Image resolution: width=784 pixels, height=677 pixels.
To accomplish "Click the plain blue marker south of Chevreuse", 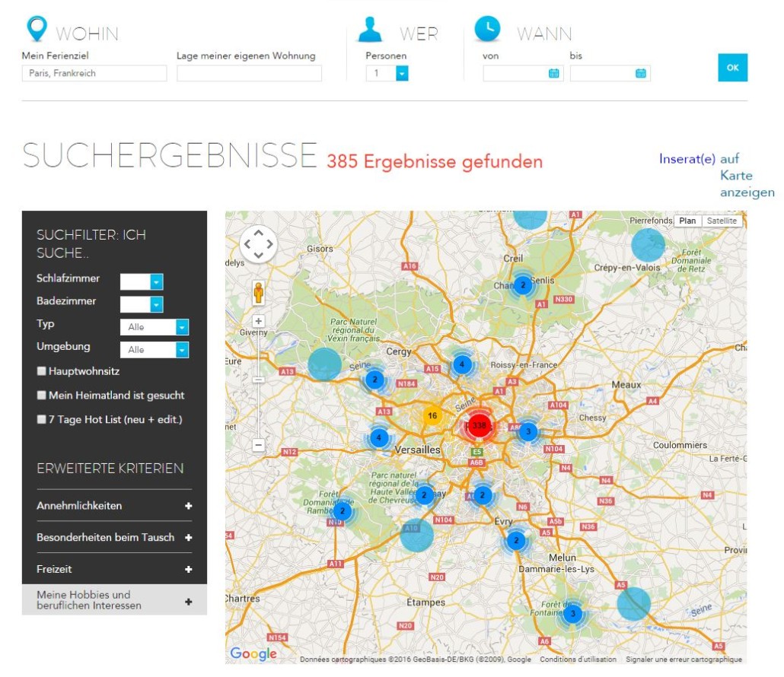I will coord(416,535).
